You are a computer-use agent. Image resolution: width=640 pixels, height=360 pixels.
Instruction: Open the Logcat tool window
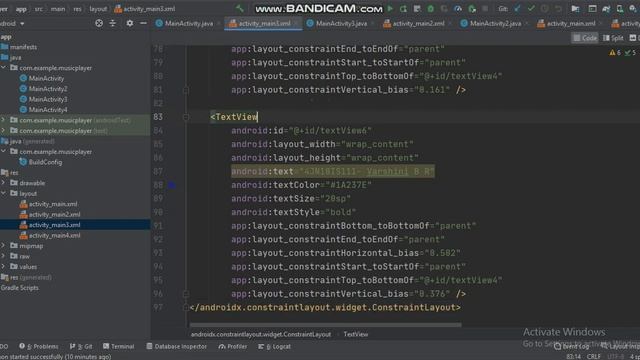(x=275, y=346)
